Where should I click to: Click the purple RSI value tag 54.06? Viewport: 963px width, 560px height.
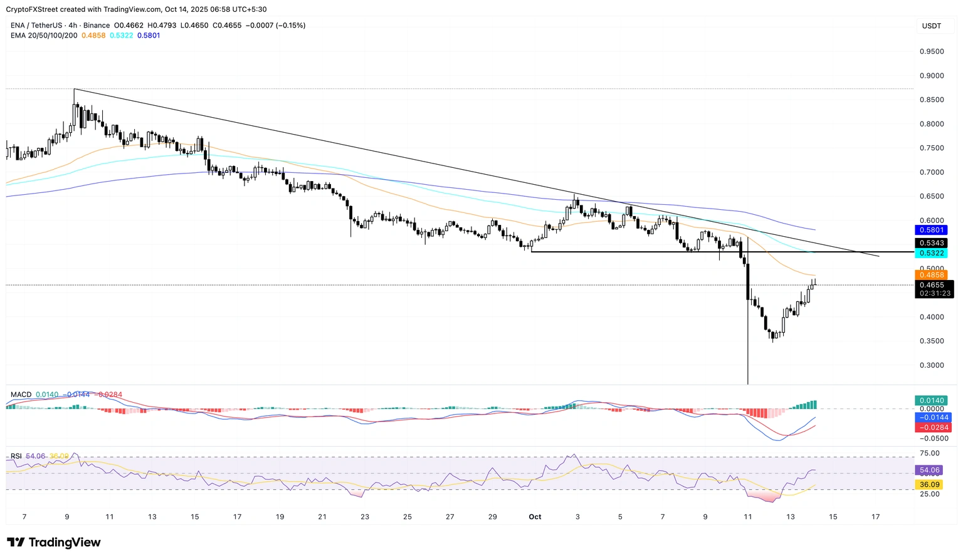pyautogui.click(x=929, y=470)
